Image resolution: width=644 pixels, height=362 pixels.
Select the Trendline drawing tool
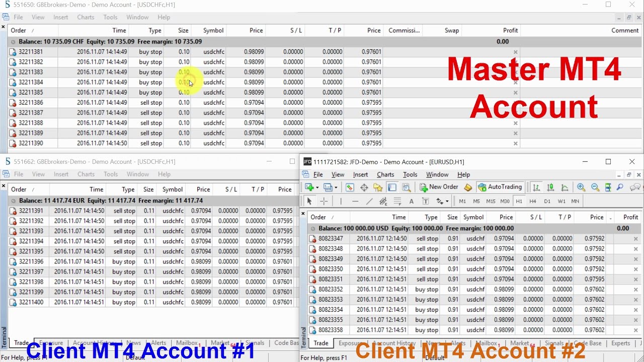(369, 201)
